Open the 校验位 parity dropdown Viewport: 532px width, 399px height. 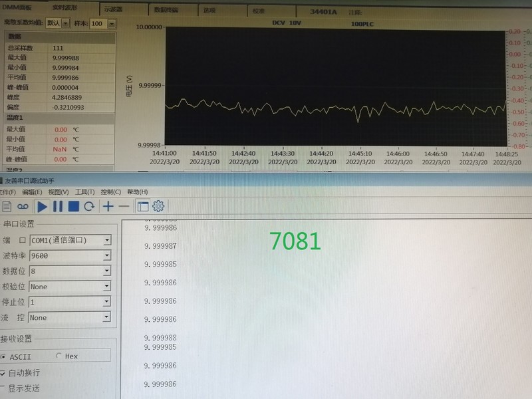(106, 287)
